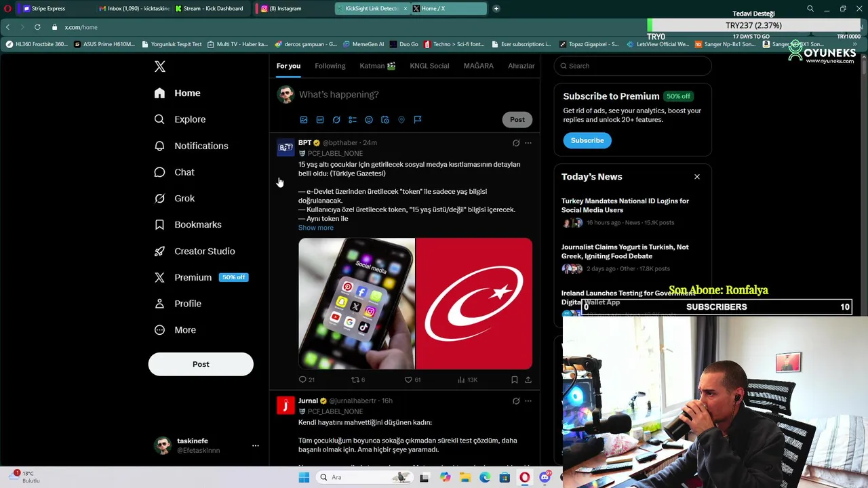Viewport: 868px width, 488px height.
Task: Share the BPT post
Action: click(528, 380)
